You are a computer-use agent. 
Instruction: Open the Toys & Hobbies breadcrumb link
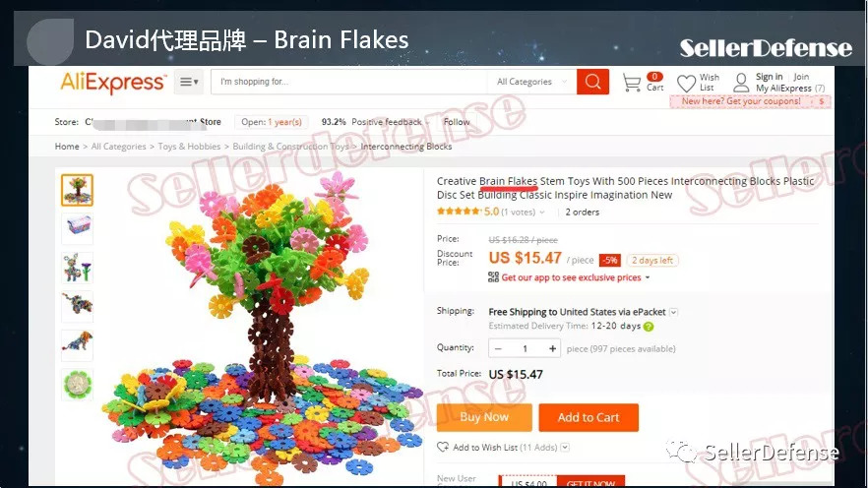pos(189,146)
